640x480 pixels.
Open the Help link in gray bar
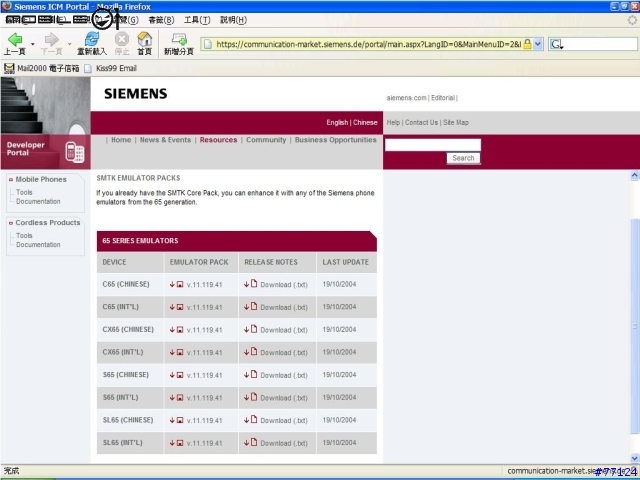pos(393,122)
